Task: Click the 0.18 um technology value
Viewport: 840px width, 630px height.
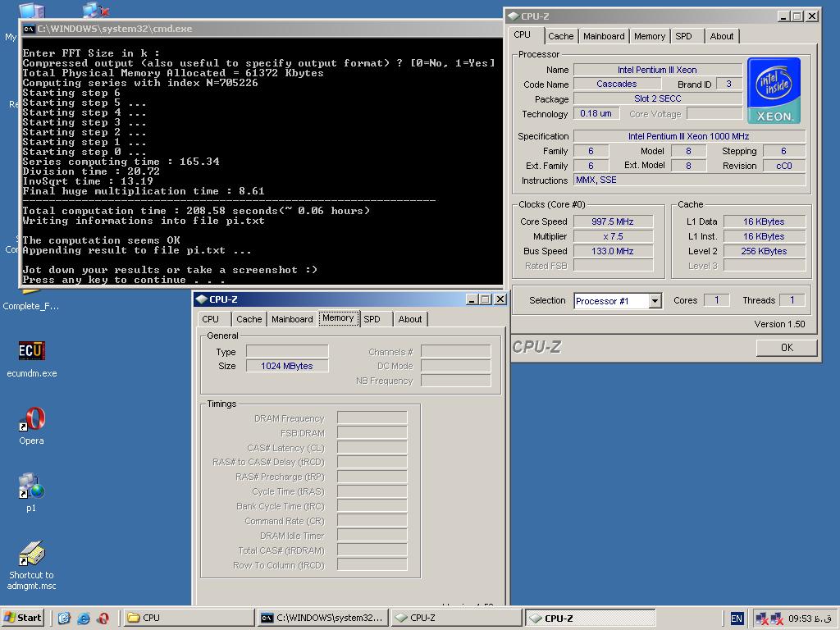Action: (x=596, y=113)
